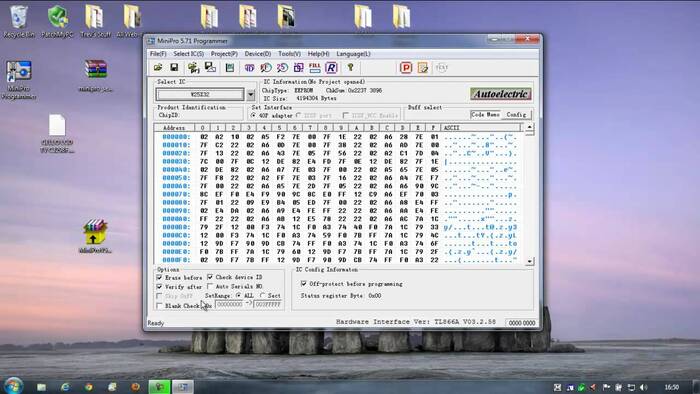
Task: Click the FILL buffer toolbar icon
Action: 315,67
